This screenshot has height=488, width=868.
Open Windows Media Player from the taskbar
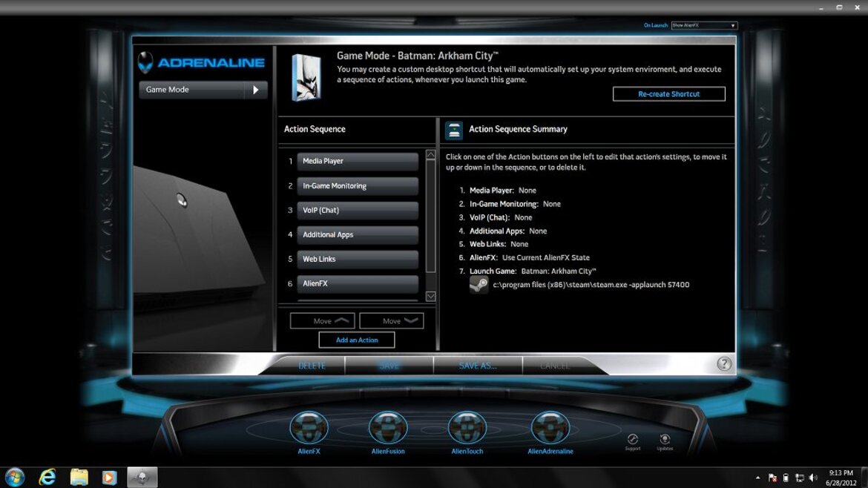coord(109,477)
